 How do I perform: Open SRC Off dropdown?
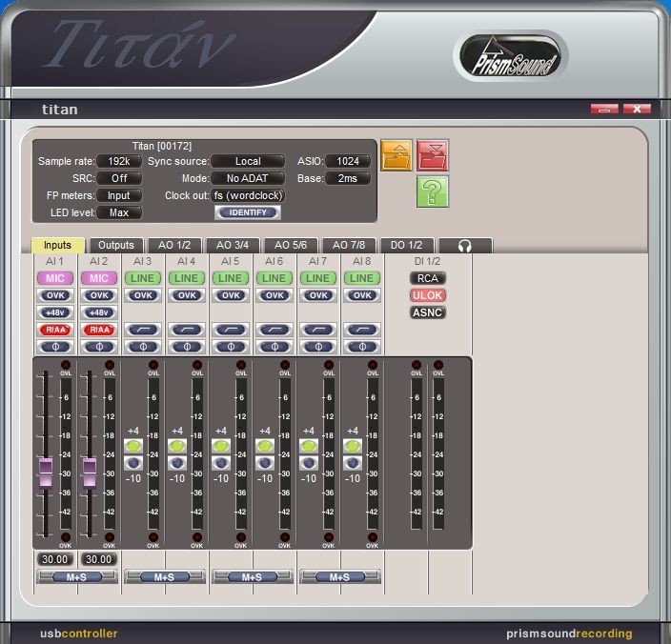pos(119,178)
